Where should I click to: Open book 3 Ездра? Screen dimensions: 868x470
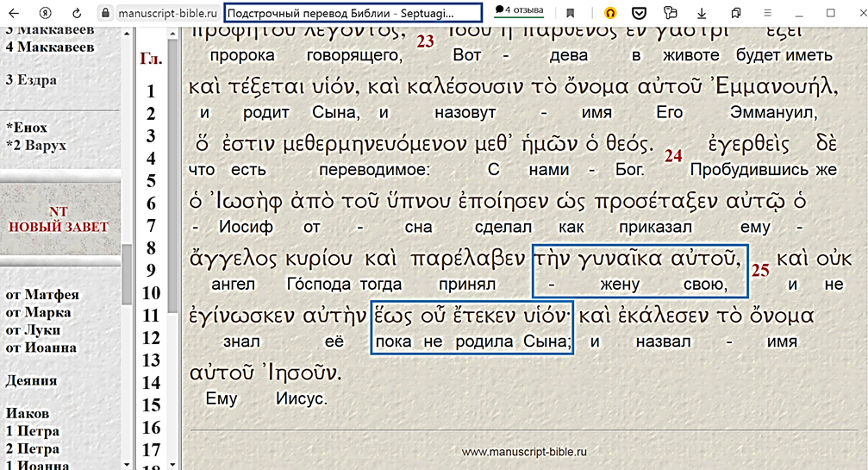31,79
